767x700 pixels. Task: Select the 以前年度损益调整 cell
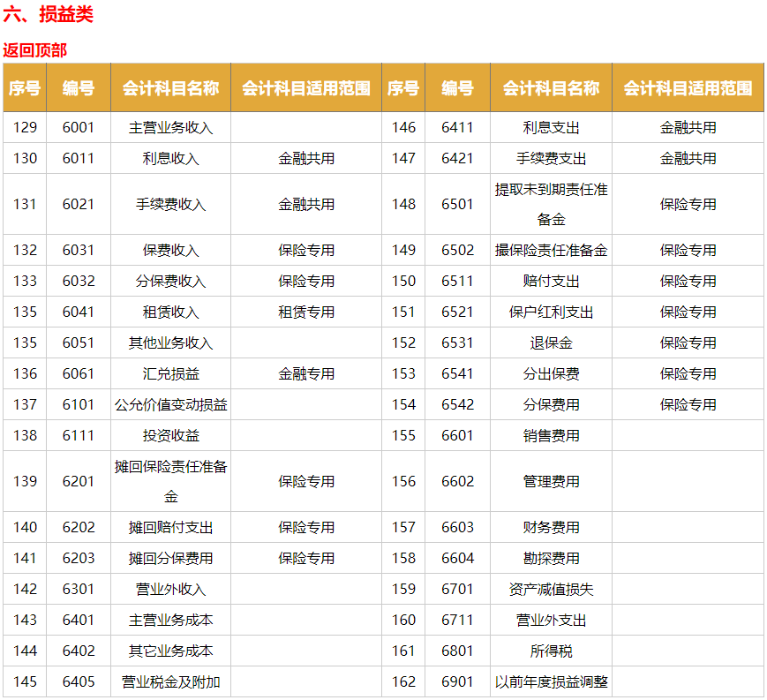coord(553,681)
